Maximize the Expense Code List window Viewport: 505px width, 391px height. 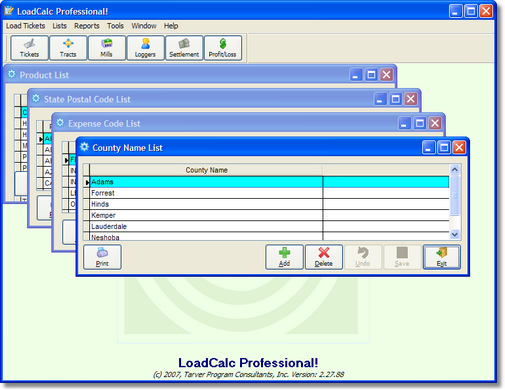pos(420,123)
